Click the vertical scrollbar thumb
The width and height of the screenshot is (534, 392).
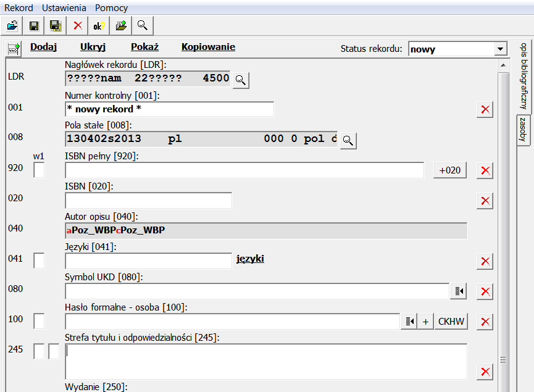(x=503, y=231)
